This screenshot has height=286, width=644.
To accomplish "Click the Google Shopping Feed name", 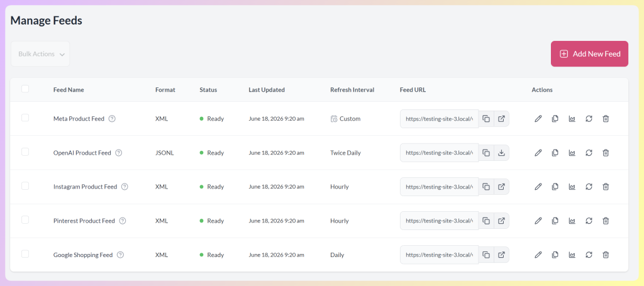I will coord(83,255).
